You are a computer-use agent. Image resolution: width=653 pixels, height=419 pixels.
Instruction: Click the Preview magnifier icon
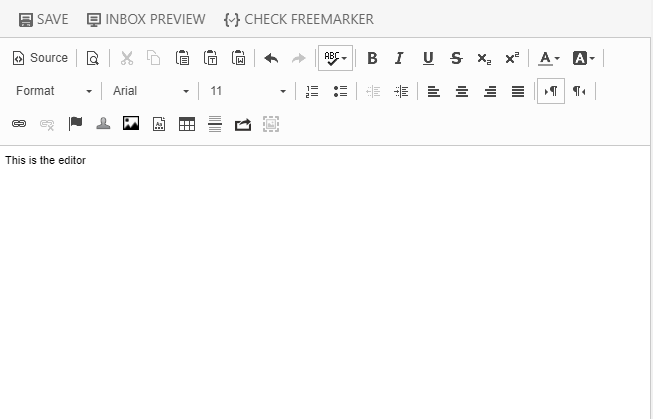[92, 58]
